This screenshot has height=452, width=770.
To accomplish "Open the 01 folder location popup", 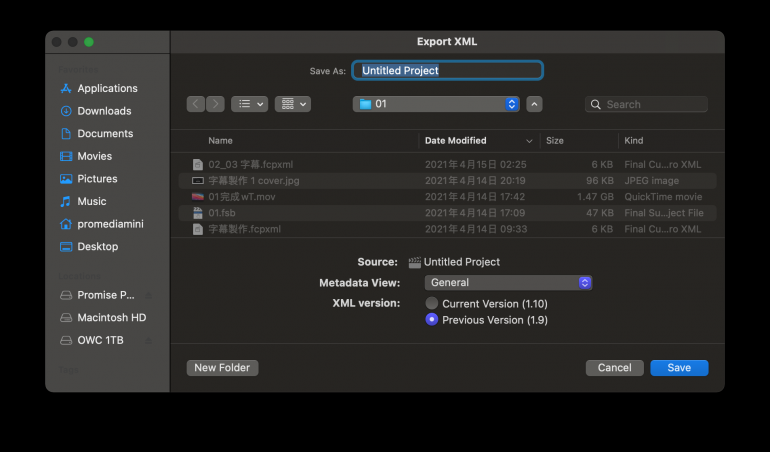I will (x=436, y=104).
